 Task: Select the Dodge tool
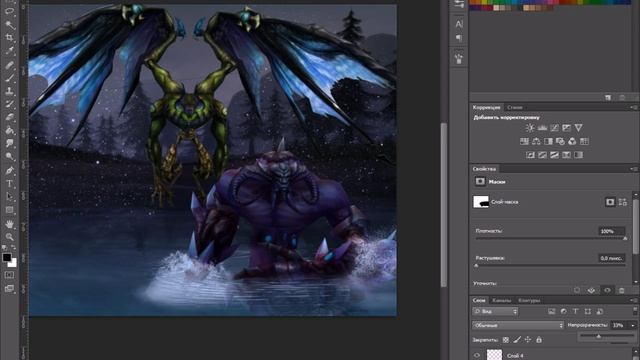[x=10, y=157]
